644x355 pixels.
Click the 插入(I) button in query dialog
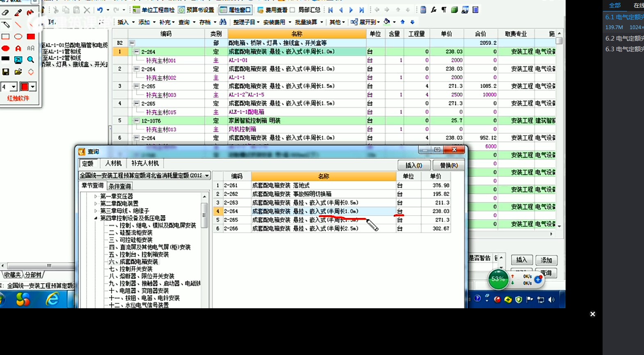click(414, 165)
